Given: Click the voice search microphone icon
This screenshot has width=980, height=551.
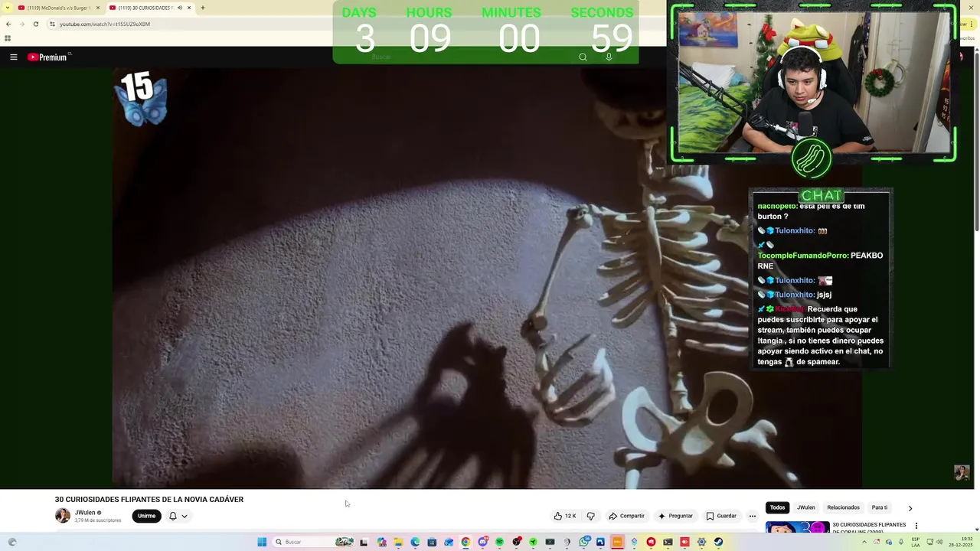Looking at the screenshot, I should (609, 57).
